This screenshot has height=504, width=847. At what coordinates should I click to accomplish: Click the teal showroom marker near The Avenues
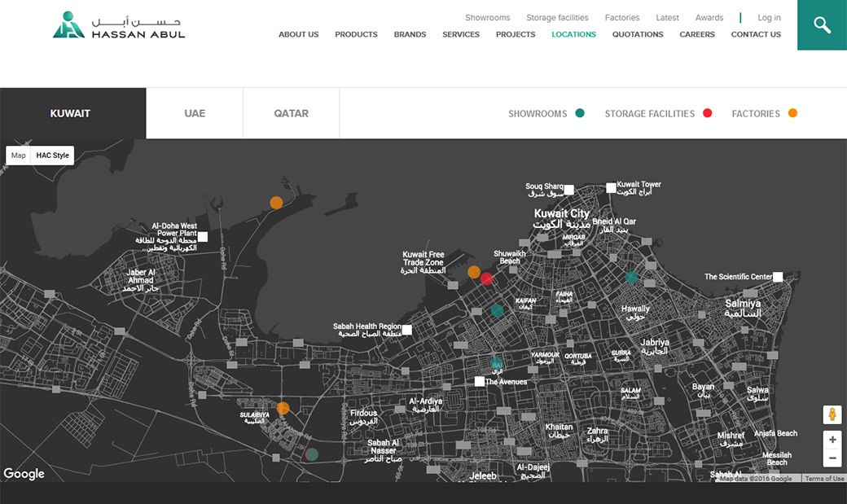click(x=497, y=363)
